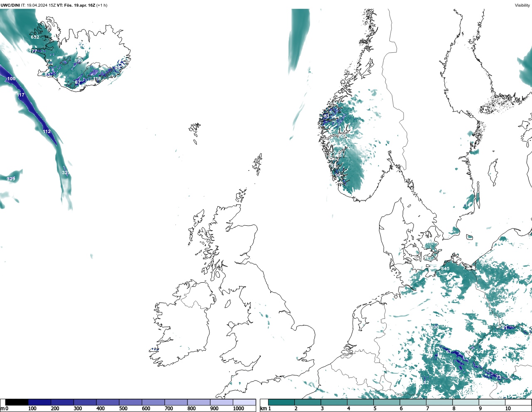Click the "km" unit label of the right legend
Image resolution: width=532 pixels, height=412 pixels.
point(263,409)
